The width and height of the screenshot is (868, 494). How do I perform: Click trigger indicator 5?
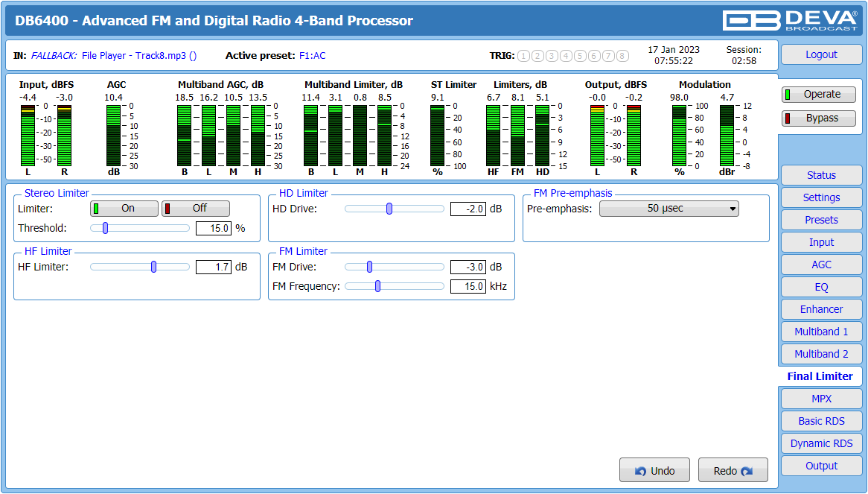(x=580, y=55)
